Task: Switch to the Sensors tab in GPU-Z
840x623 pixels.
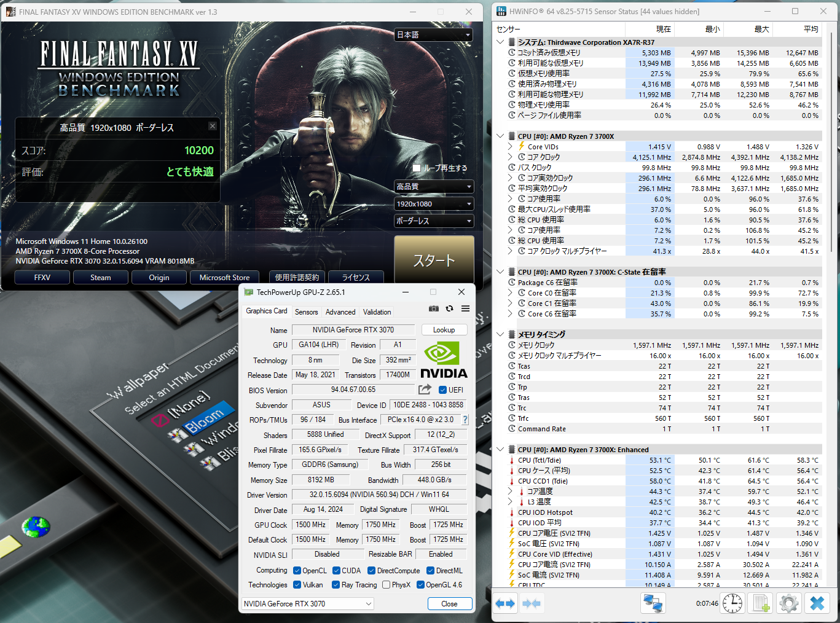Action: [307, 312]
